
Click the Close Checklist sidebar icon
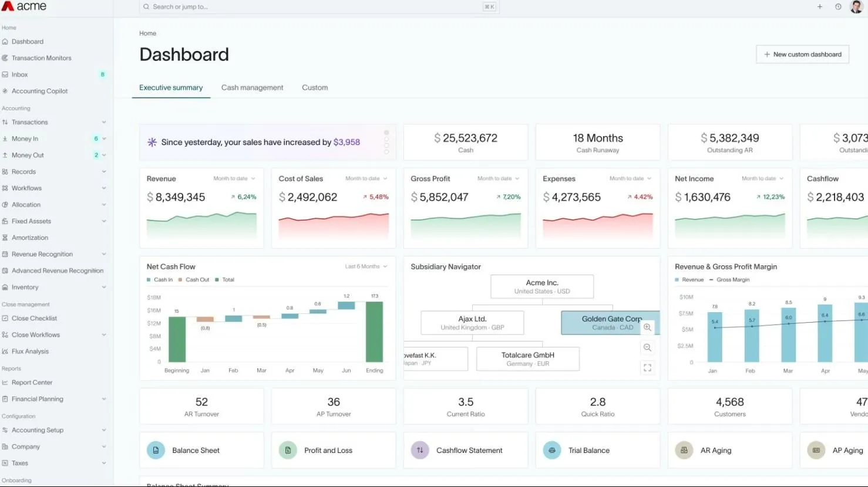[5, 318]
